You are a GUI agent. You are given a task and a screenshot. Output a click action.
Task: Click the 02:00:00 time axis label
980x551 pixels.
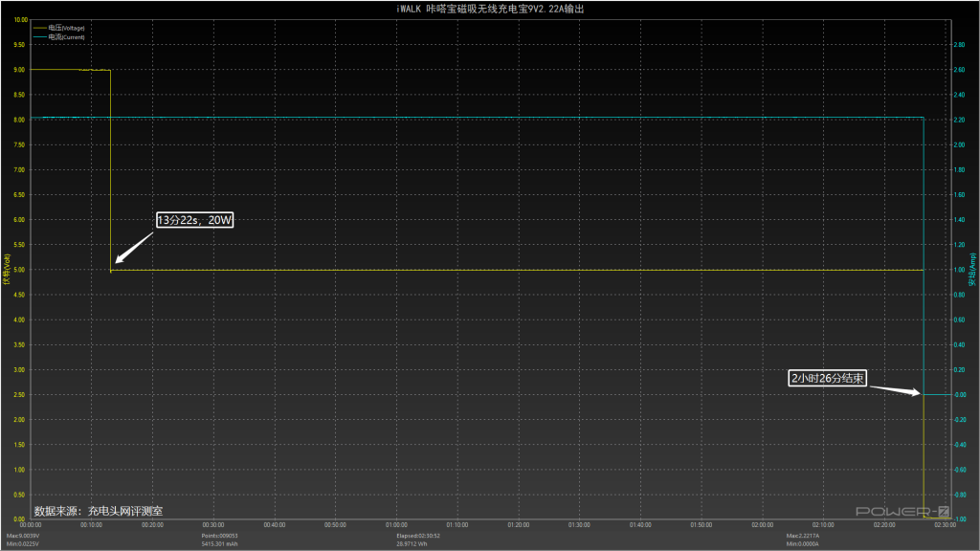pyautogui.click(x=762, y=525)
